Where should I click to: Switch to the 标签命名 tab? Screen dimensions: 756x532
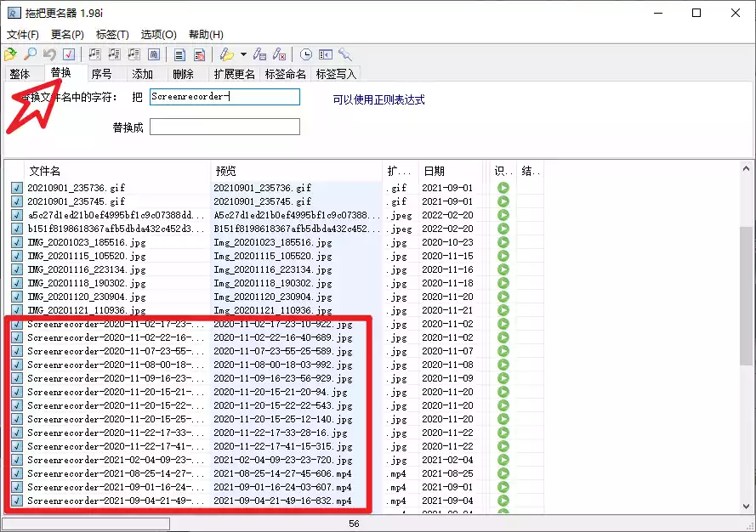(x=286, y=74)
